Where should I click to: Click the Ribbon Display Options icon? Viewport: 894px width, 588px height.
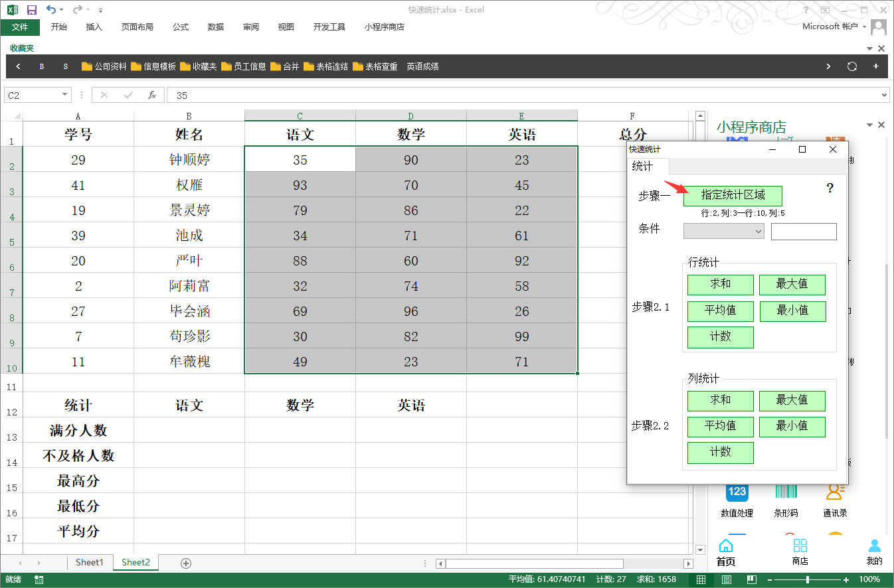click(x=825, y=10)
